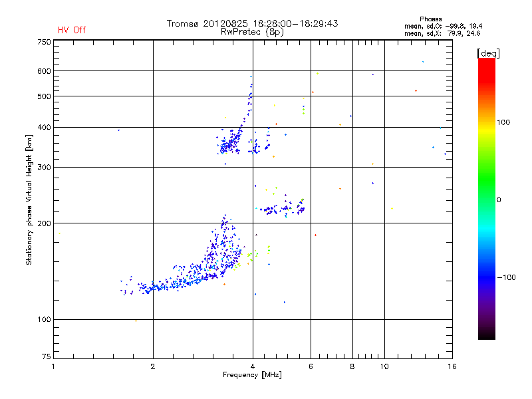Click the x-axis value '1'

pos(53,366)
